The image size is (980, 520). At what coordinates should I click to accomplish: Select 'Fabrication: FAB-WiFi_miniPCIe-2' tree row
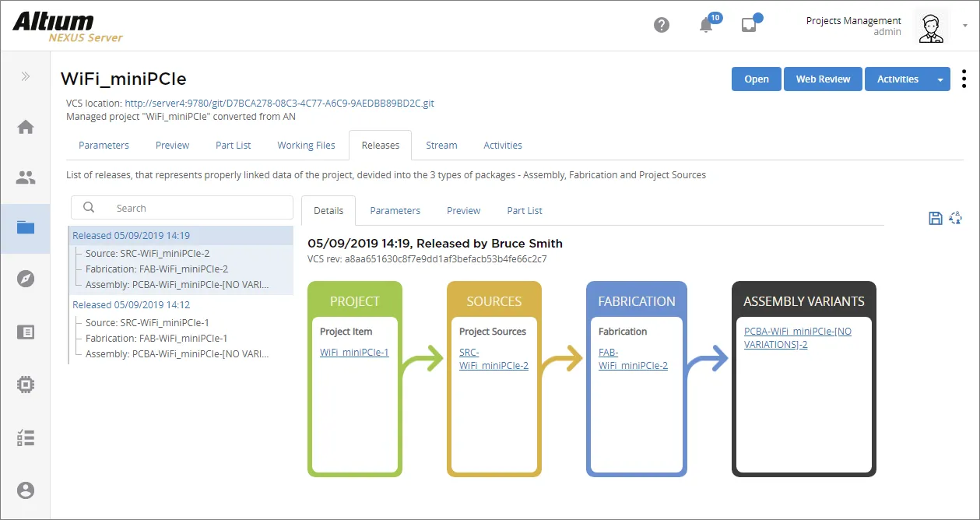(156, 269)
